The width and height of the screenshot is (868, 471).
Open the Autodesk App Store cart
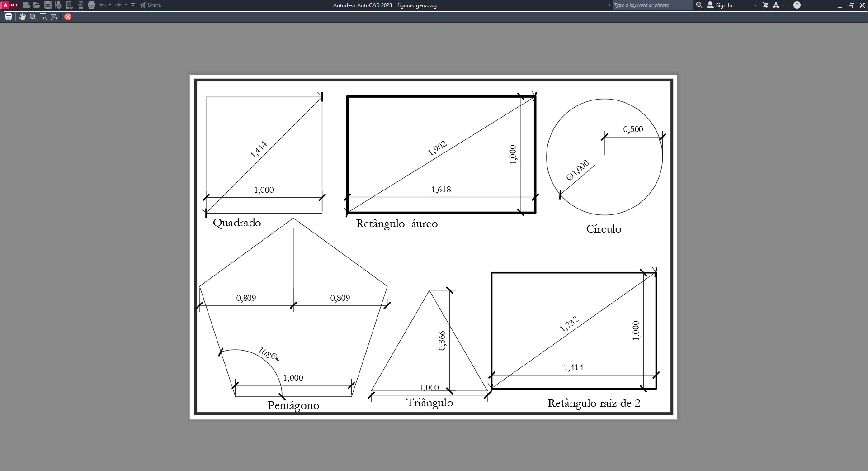(x=765, y=5)
